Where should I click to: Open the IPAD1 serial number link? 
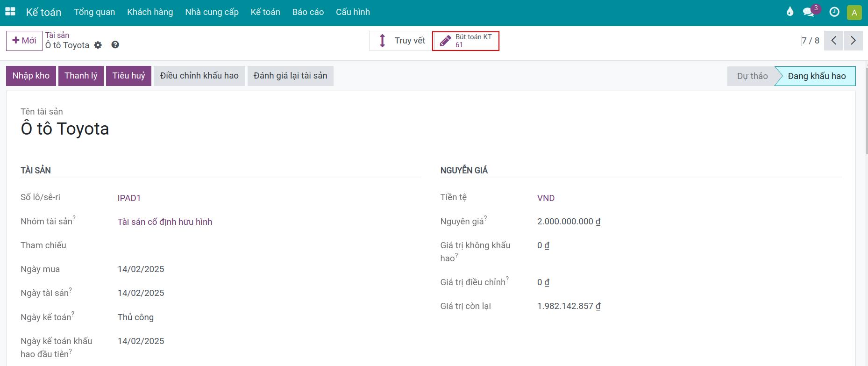tap(129, 198)
